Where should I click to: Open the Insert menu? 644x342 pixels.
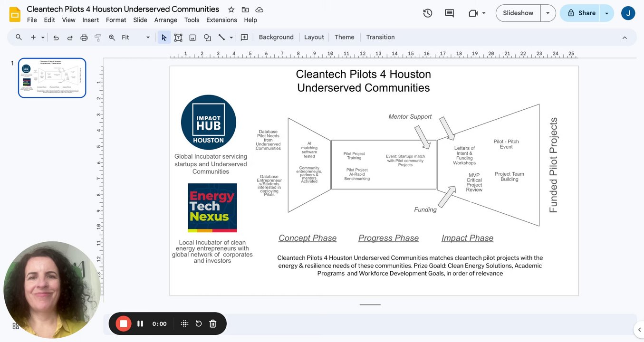coord(90,20)
